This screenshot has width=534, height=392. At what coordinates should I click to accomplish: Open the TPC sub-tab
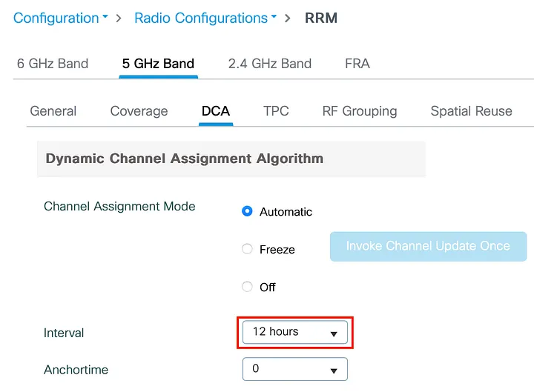tap(276, 111)
